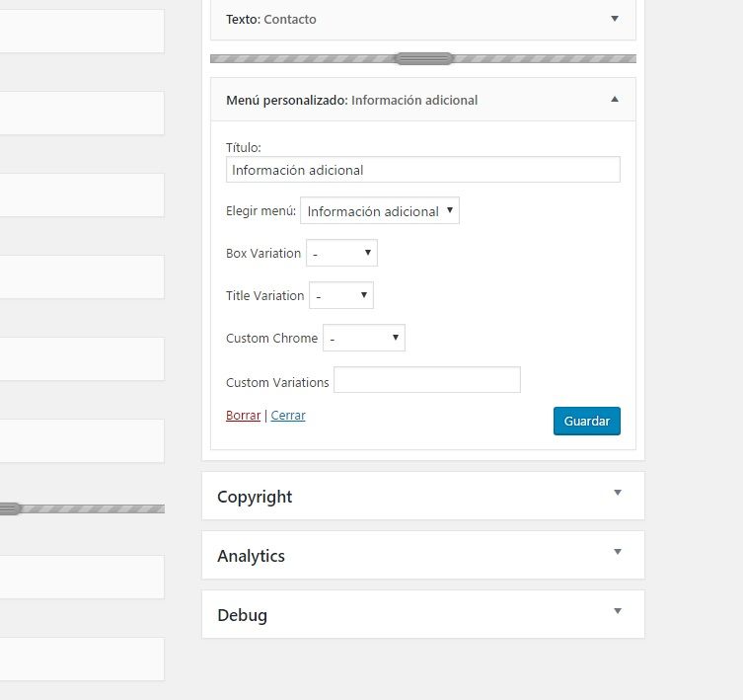Expand the Copyright section arrow
Image resolution: width=743 pixels, height=700 pixels.
[x=618, y=493]
